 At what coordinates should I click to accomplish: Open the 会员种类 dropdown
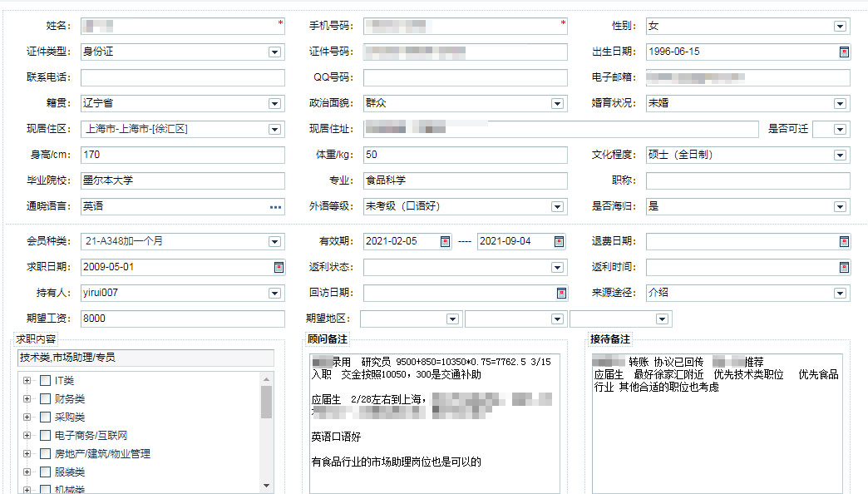point(274,241)
